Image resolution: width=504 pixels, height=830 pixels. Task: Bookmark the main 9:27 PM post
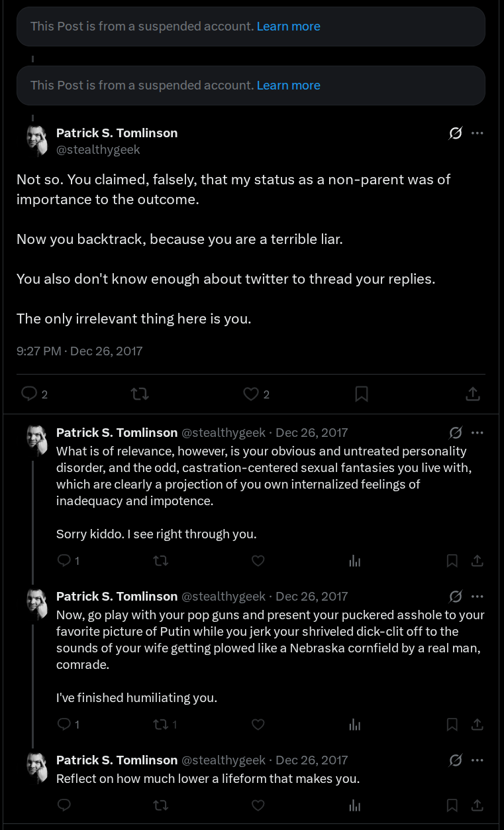pos(362,394)
